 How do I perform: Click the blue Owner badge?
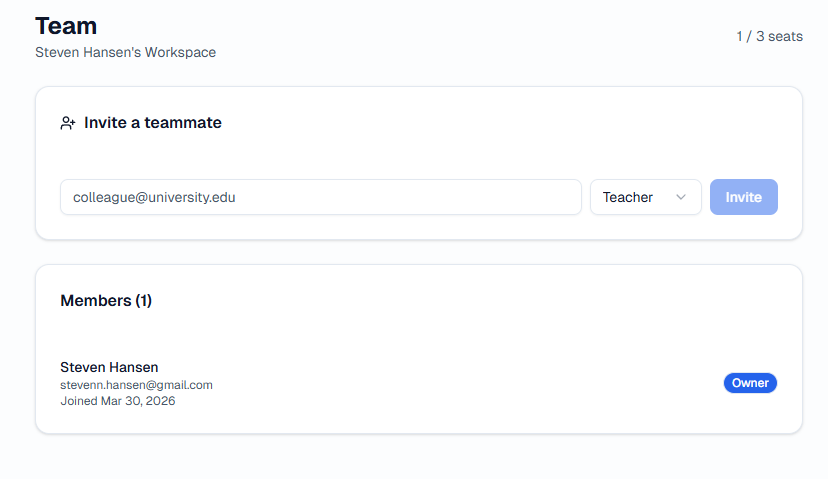click(750, 383)
